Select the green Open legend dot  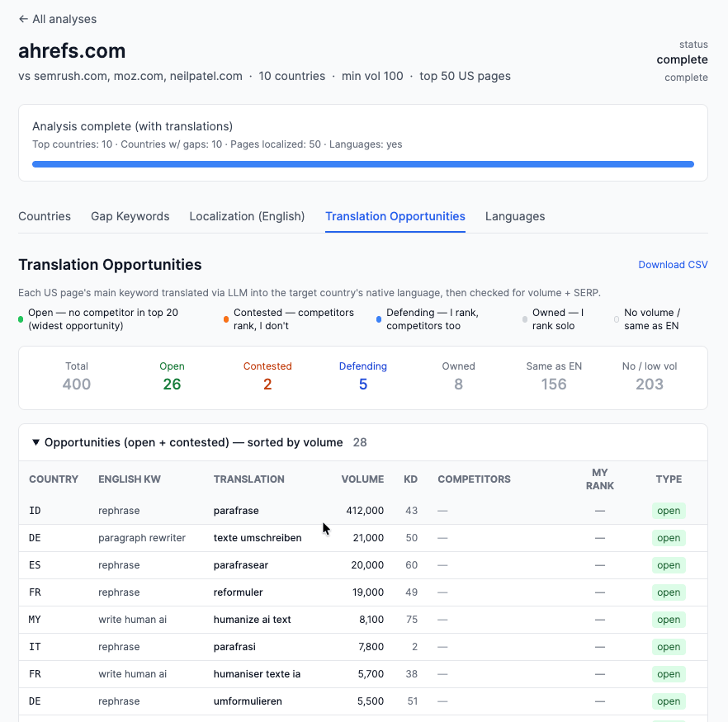coord(21,318)
